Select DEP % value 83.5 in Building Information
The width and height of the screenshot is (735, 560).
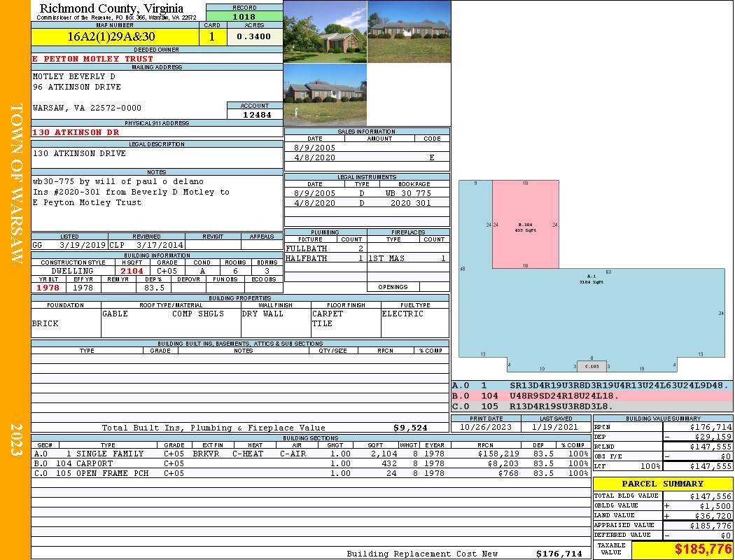[x=154, y=288]
